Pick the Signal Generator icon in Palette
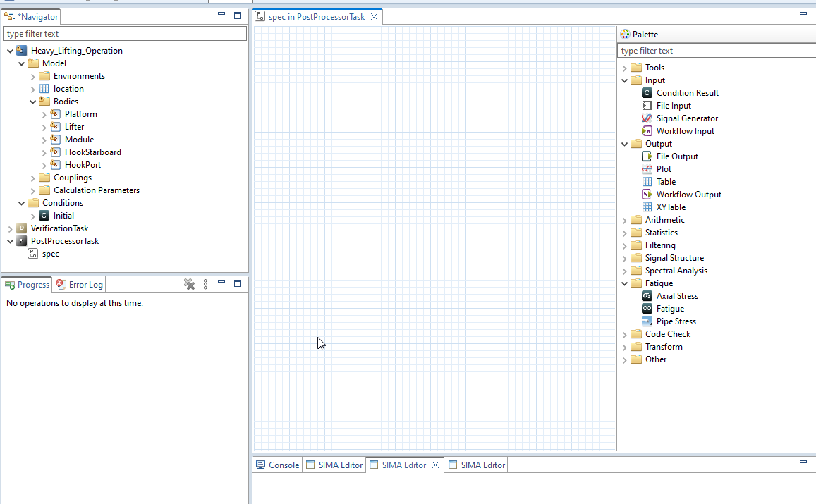The width and height of the screenshot is (816, 504). pyautogui.click(x=647, y=118)
